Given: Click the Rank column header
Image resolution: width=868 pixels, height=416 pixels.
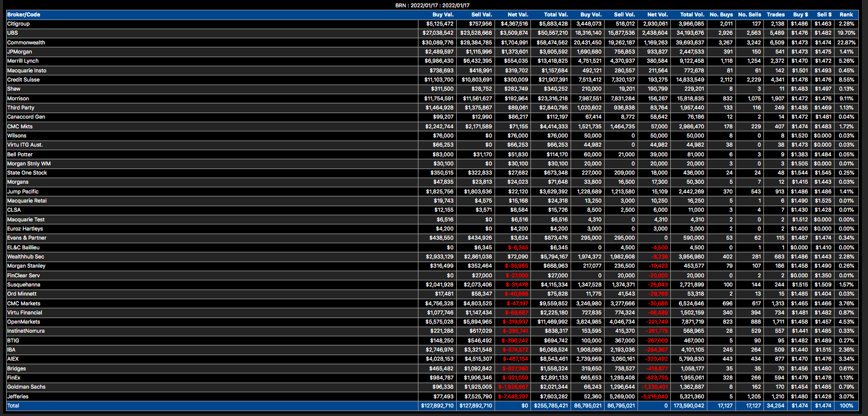Looking at the screenshot, I should pyautogui.click(x=846, y=14).
